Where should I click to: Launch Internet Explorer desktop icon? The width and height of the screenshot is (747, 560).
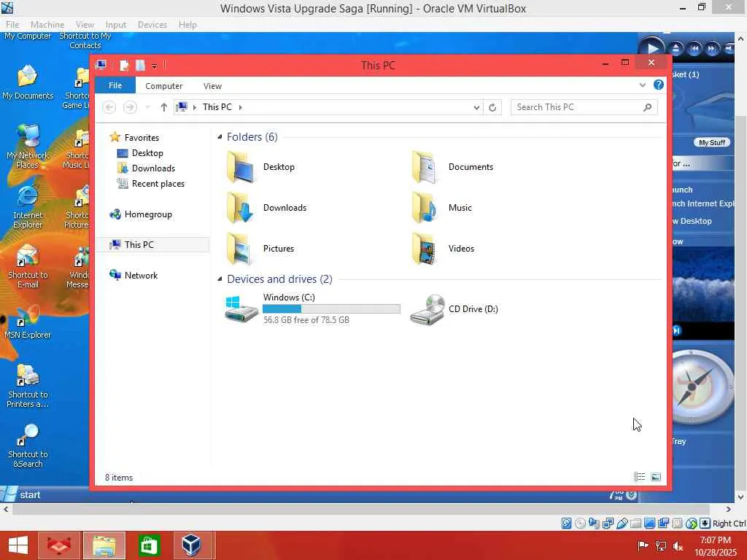click(28, 206)
